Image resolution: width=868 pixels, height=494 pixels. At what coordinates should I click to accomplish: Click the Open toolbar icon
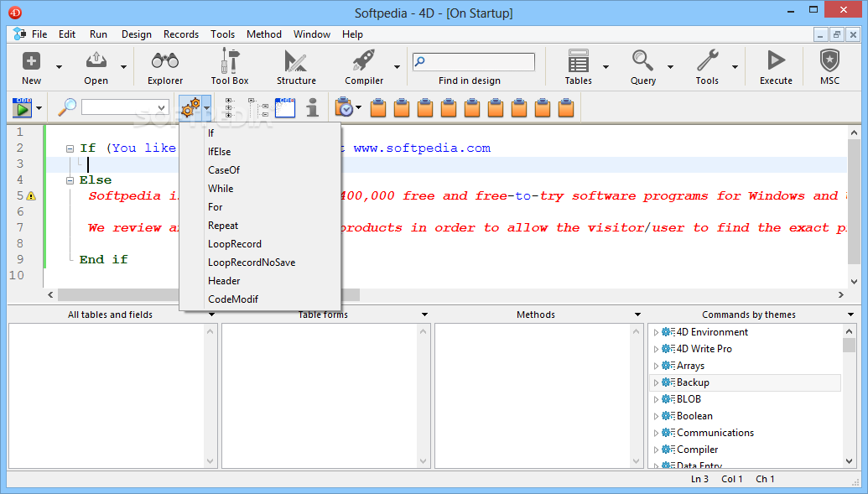[x=96, y=60]
